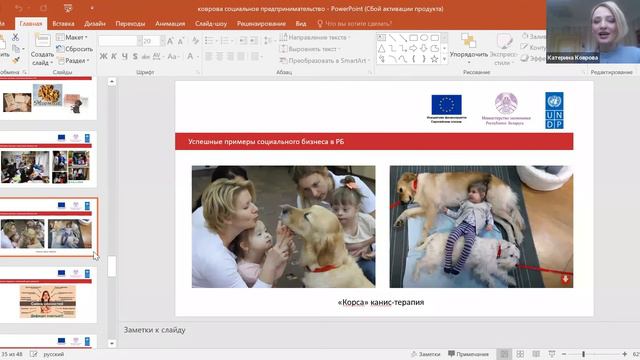The width and height of the screenshot is (640, 360).
Task: Select the star shape in gallery
Action: tap(435, 59)
